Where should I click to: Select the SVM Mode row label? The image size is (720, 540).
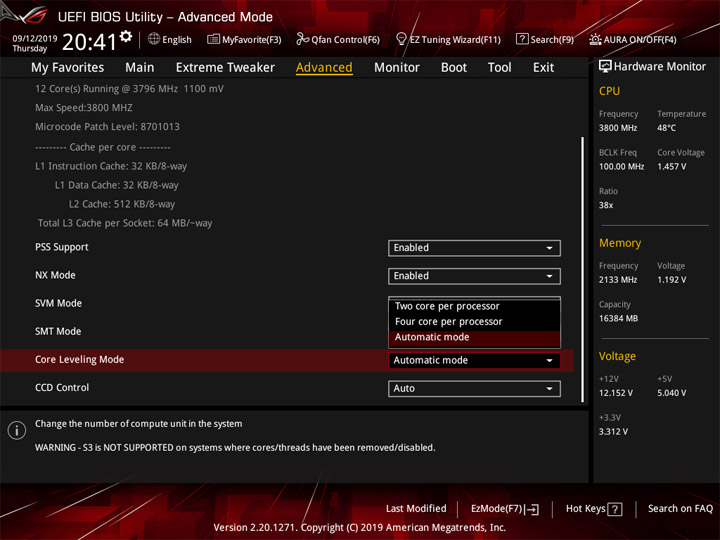point(58,304)
